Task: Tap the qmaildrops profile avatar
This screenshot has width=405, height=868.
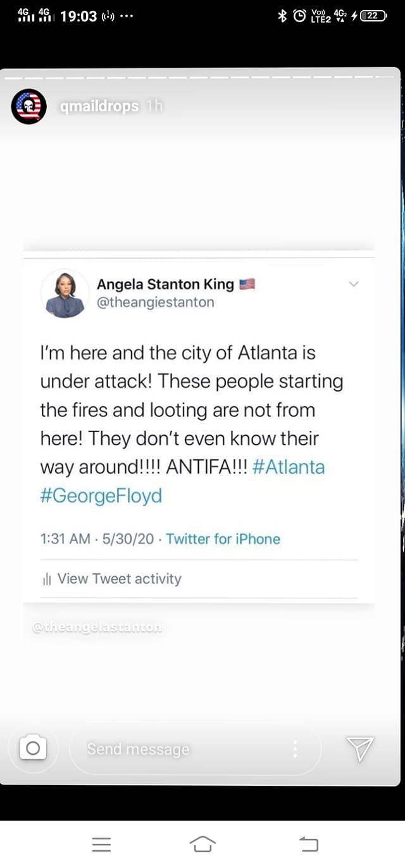Action: point(28,107)
